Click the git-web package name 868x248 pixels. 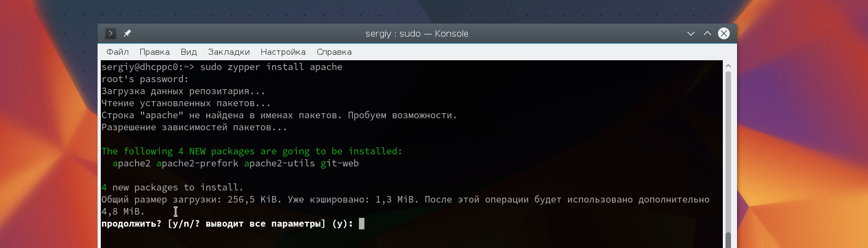coord(340,163)
